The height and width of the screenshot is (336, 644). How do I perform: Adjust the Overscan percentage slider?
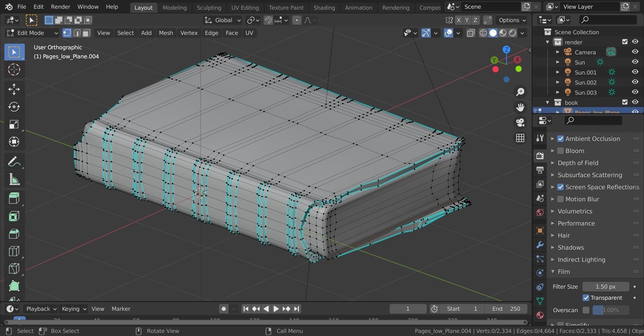pyautogui.click(x=610, y=310)
